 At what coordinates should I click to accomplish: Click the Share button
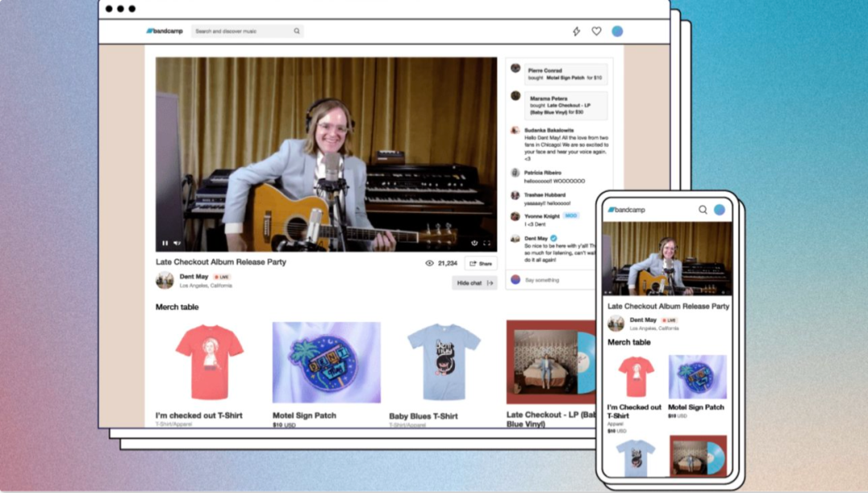[481, 263]
